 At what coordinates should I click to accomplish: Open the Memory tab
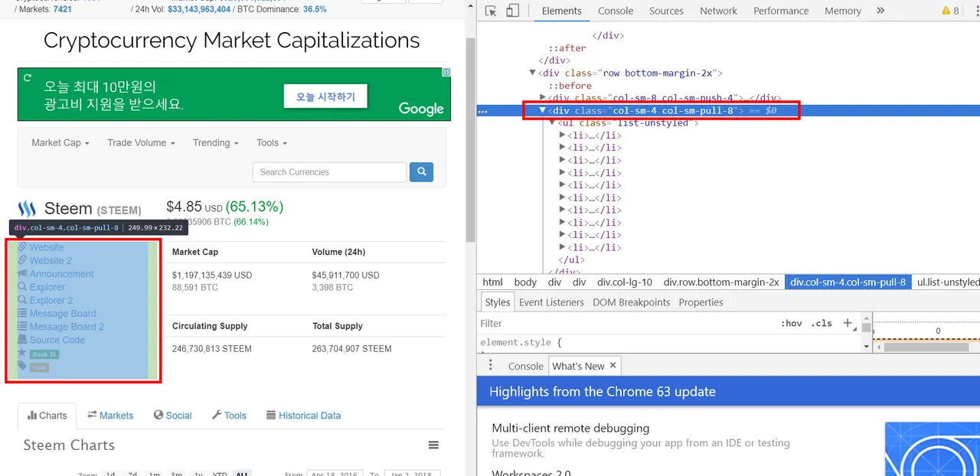coord(843,11)
